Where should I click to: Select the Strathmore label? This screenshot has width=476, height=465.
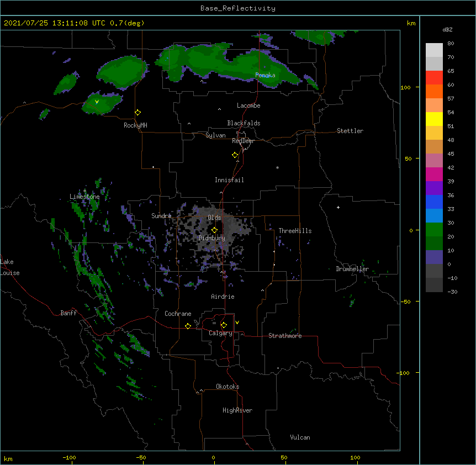(x=285, y=336)
